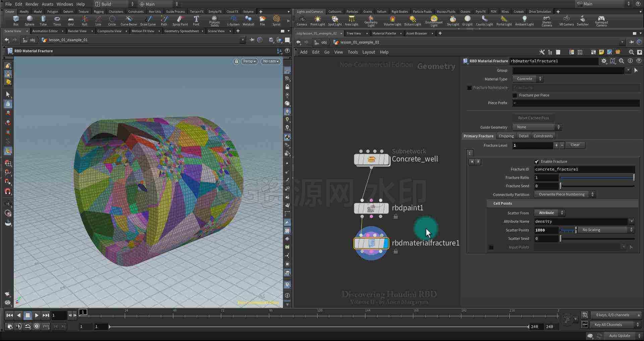Image resolution: width=644 pixels, height=341 pixels.
Task: Toggle the viewport lock camera icon
Action: (236, 61)
